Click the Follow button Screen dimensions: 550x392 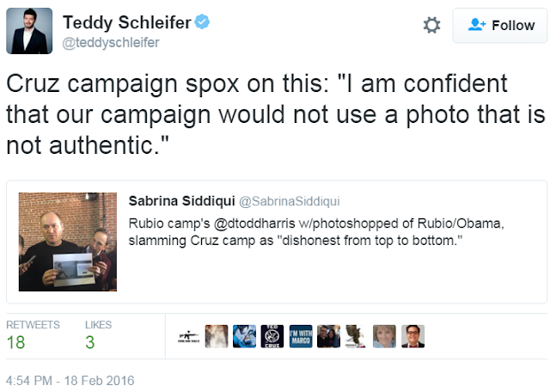pos(501,26)
